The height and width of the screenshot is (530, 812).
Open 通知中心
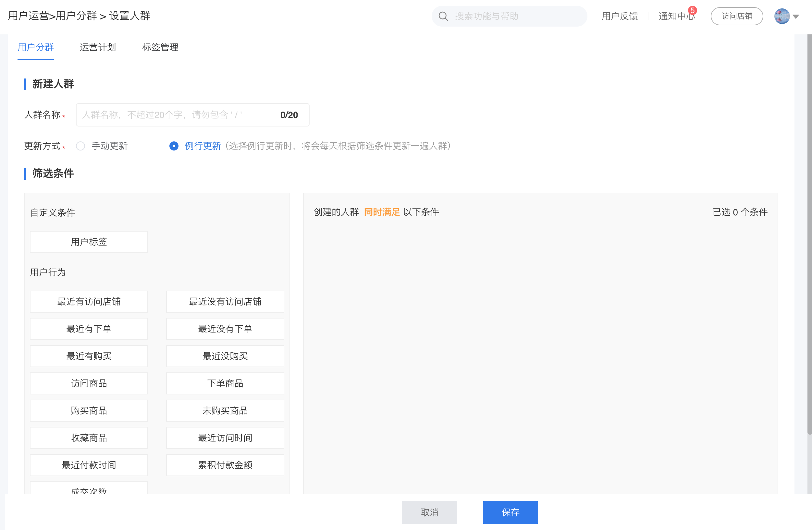(677, 16)
